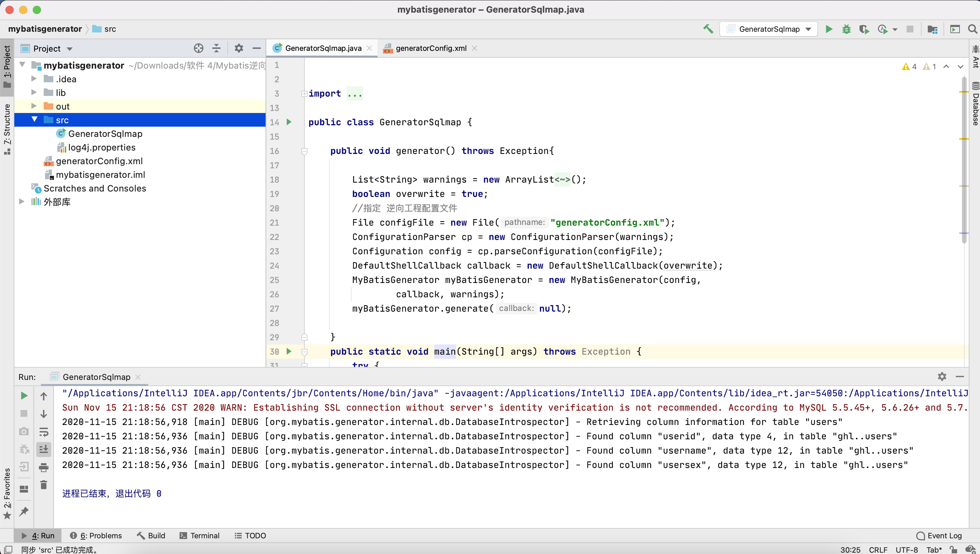This screenshot has width=980, height=554.
Task: Open the Database side panel
Action: [975, 104]
